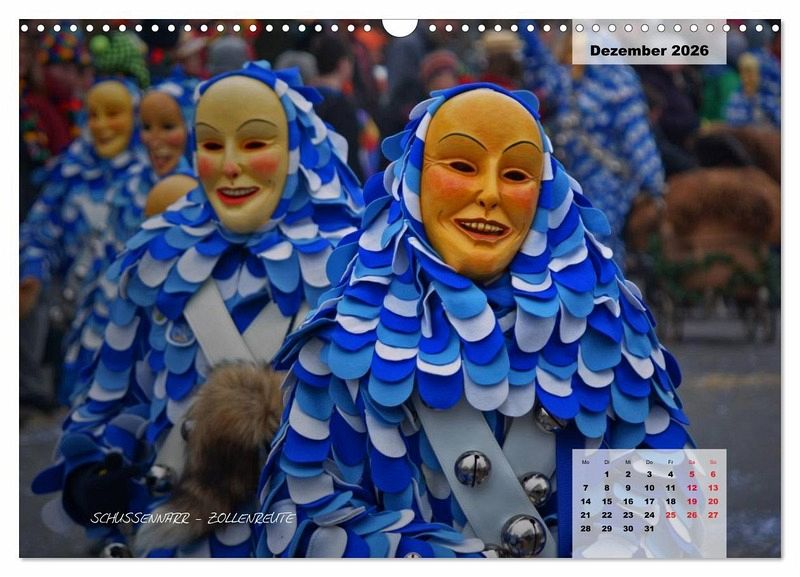The height and width of the screenshot is (577, 800).
Task: Click day 24 in the calendar grid
Action: click(649, 515)
